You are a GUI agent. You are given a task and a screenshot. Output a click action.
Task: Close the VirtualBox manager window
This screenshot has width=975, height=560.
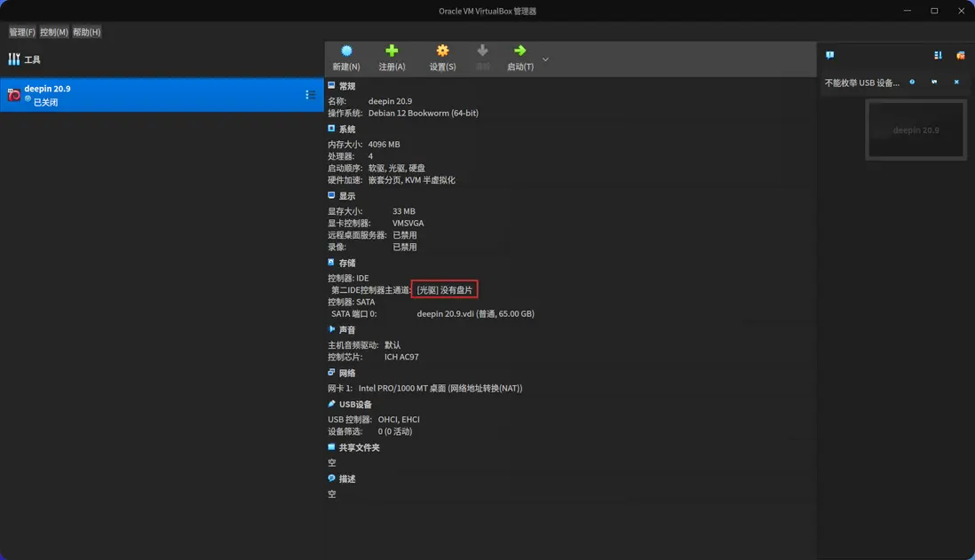click(x=961, y=11)
